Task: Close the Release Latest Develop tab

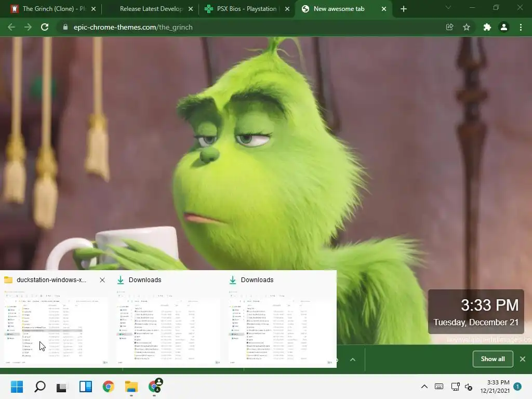Action: [191, 9]
